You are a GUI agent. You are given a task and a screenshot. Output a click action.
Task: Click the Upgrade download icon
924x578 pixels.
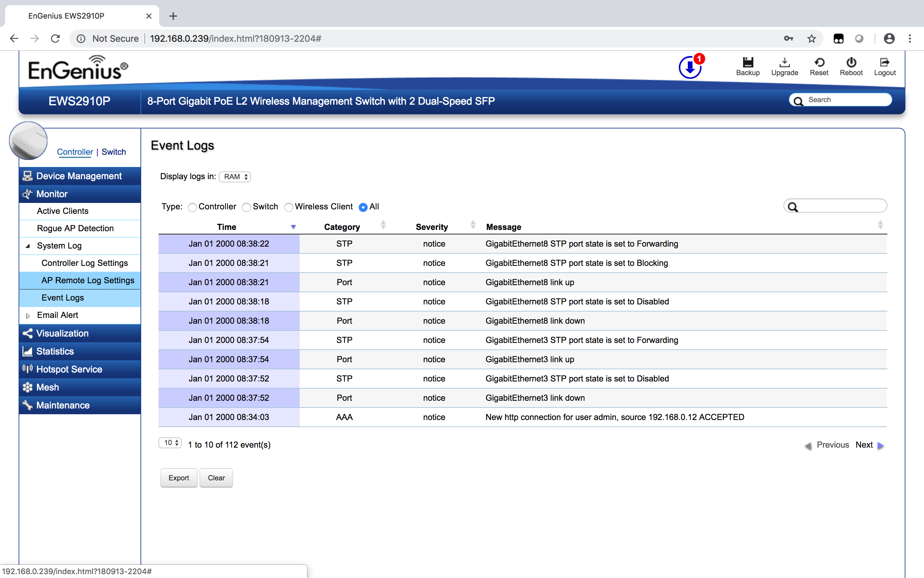pyautogui.click(x=784, y=62)
